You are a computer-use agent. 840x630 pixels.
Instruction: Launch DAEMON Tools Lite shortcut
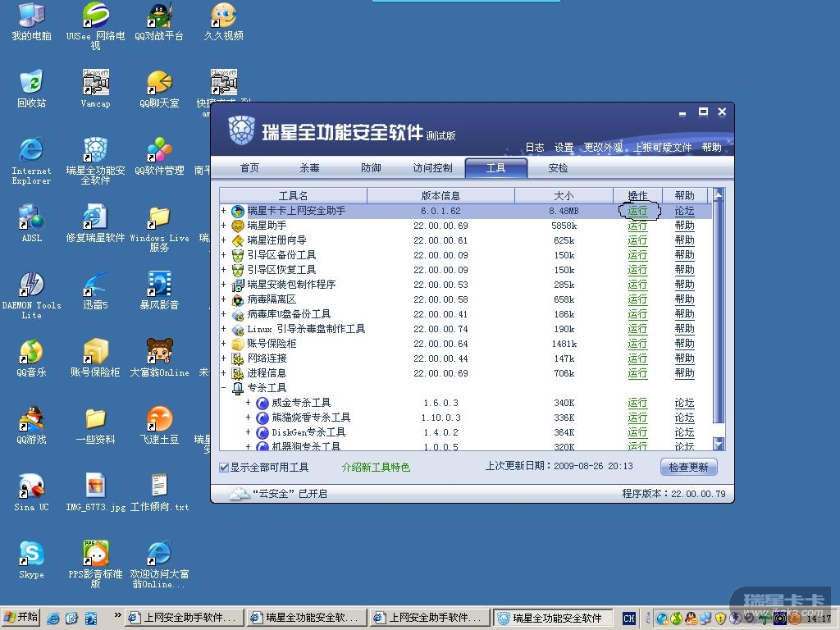(x=31, y=295)
